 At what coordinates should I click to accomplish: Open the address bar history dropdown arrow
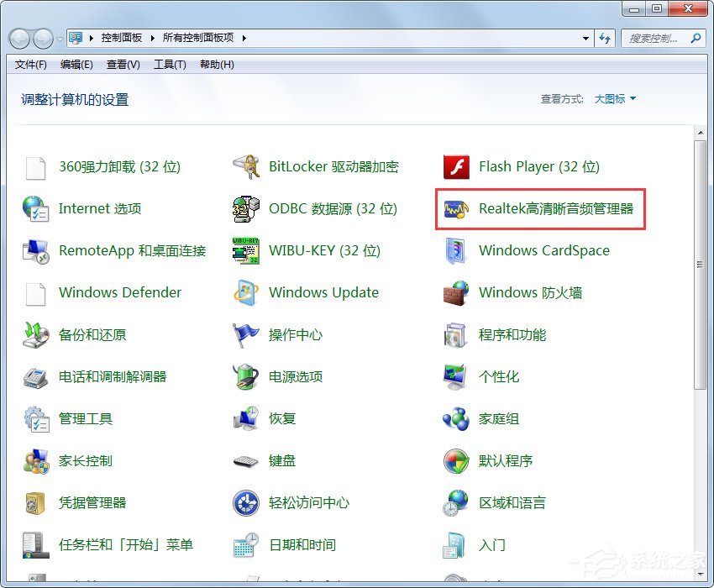coord(586,39)
